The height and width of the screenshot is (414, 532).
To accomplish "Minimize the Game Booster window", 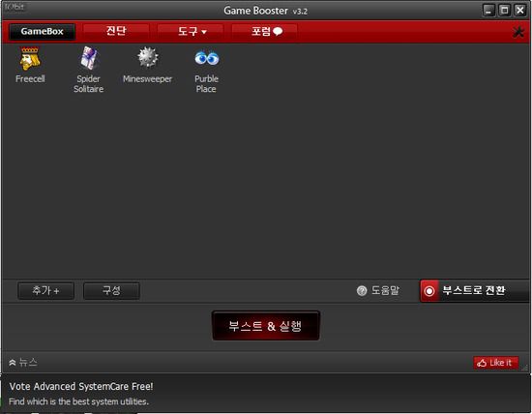I will [488, 11].
